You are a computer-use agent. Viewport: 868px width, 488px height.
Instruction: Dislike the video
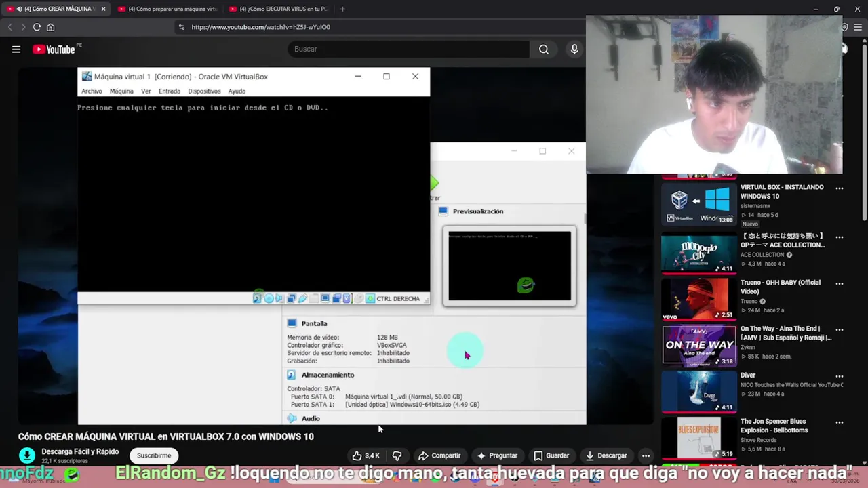tap(397, 455)
